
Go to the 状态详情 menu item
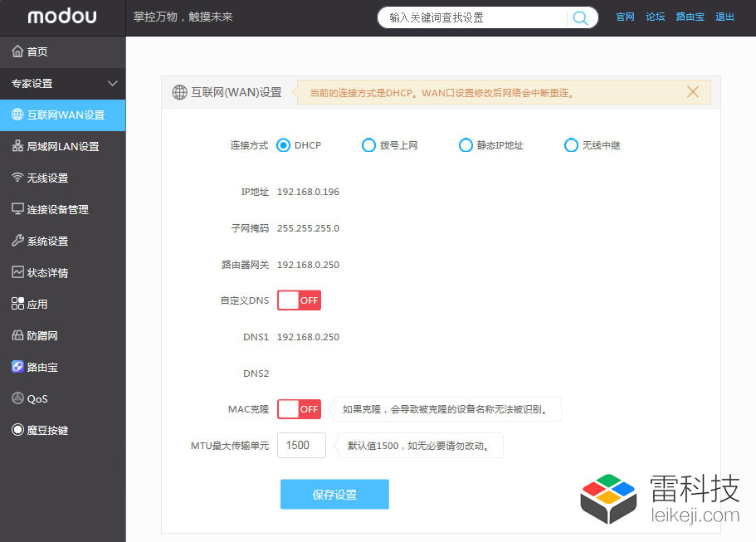coord(47,273)
